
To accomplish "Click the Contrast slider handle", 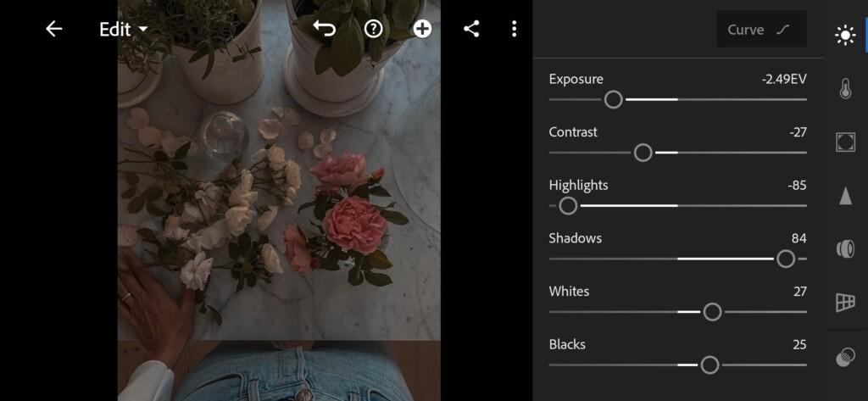I will pos(643,153).
